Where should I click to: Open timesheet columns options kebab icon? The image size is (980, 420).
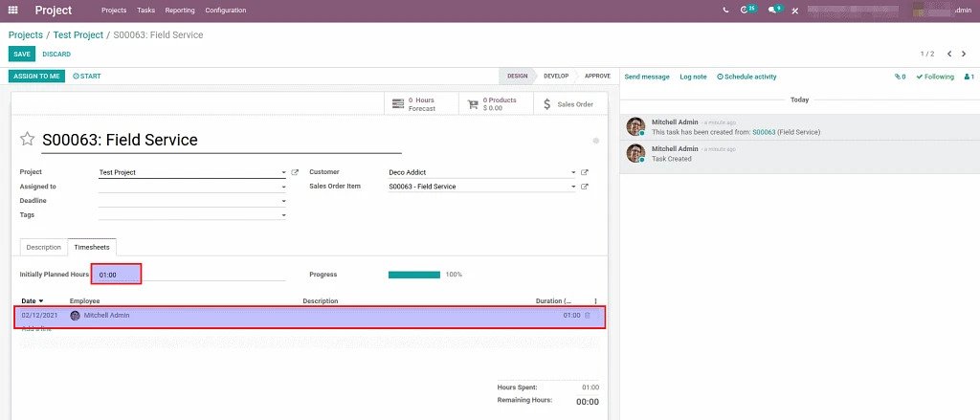click(x=595, y=301)
